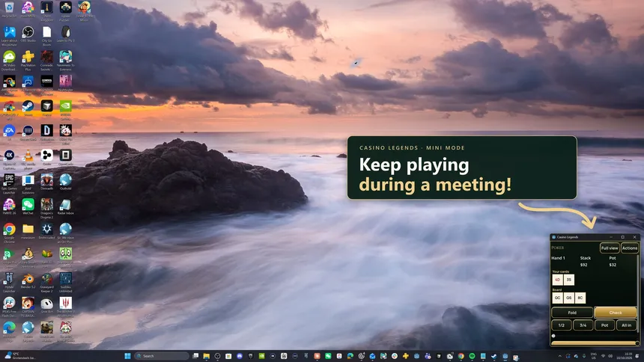Open Google Chrome desktop shortcut
This screenshot has height=362, width=644.
pyautogui.click(x=9, y=233)
